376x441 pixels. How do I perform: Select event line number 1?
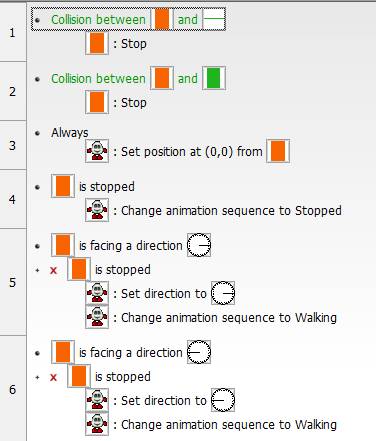13,33
